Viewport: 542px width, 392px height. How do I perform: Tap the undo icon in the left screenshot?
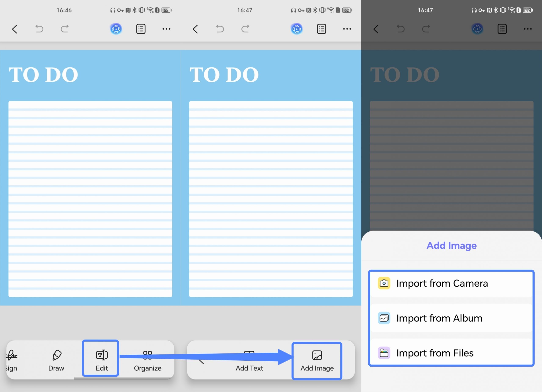[39, 29]
